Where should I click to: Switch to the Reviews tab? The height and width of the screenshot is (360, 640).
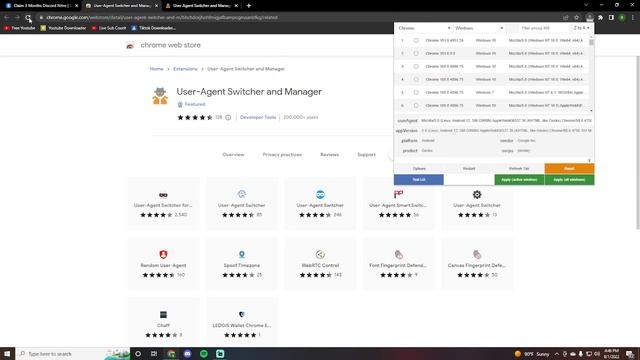click(x=329, y=155)
